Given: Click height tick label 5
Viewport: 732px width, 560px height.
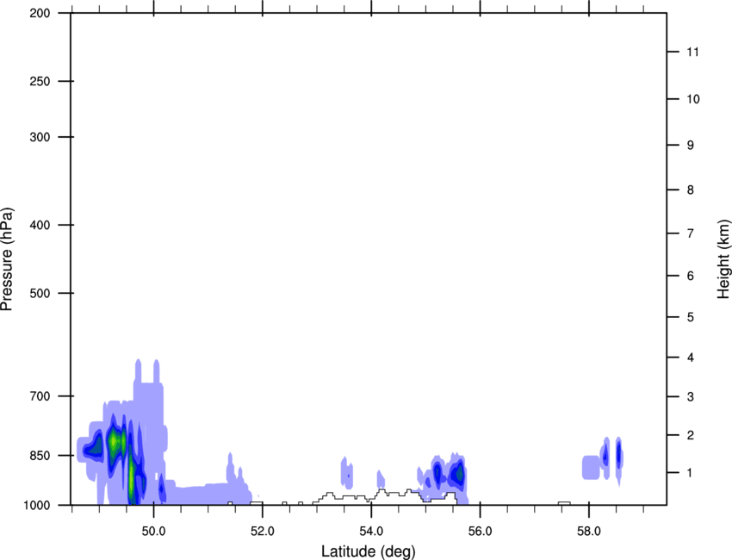Looking at the screenshot, I should (690, 317).
